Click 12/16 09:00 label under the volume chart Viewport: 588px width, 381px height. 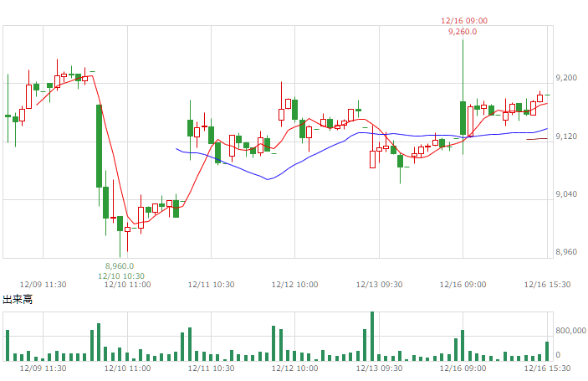463,368
